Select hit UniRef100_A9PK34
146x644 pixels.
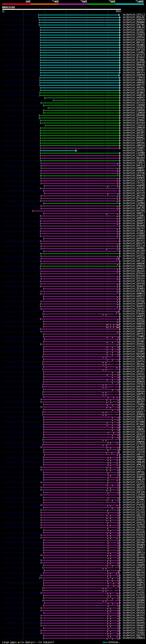pos(133,20)
